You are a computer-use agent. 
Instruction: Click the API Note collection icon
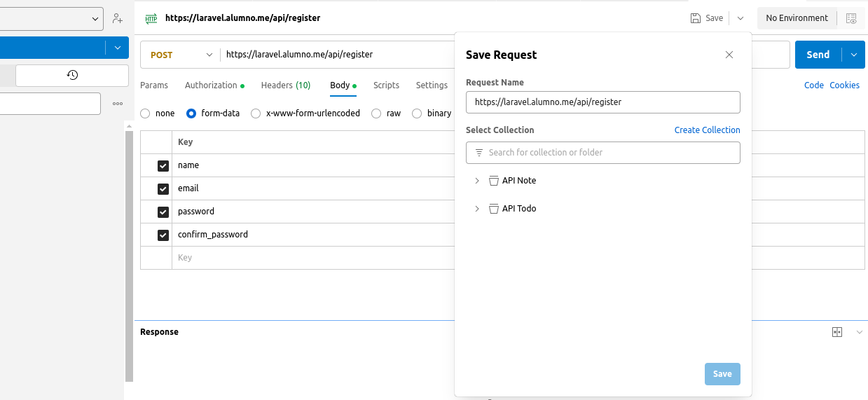[493, 181]
